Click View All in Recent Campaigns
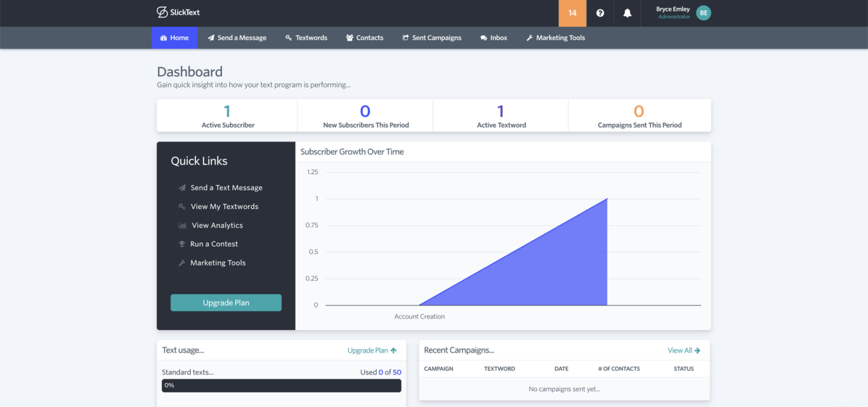868x407 pixels. click(684, 350)
